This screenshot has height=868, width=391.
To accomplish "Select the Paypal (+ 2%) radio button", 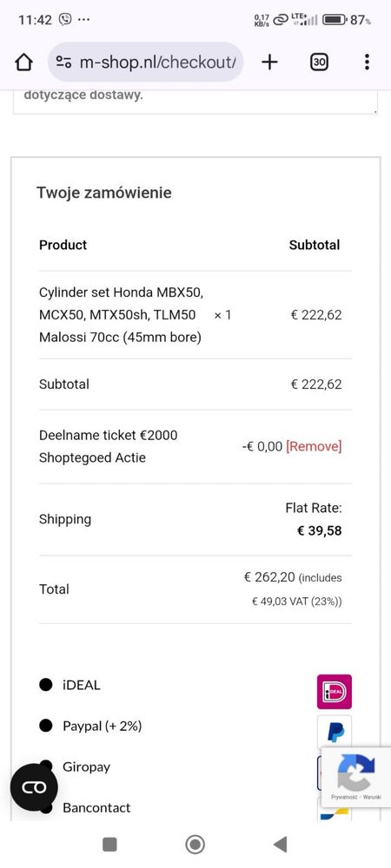I will pyautogui.click(x=46, y=726).
